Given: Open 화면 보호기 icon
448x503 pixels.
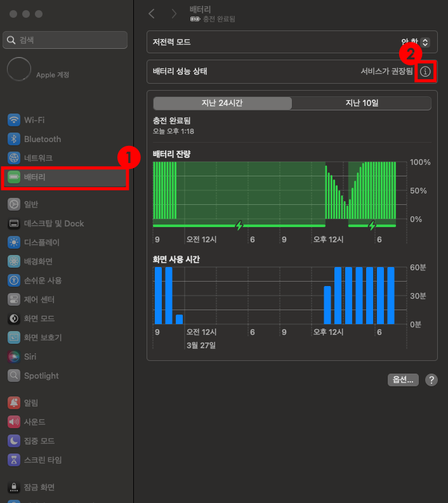Looking at the screenshot, I should point(14,337).
